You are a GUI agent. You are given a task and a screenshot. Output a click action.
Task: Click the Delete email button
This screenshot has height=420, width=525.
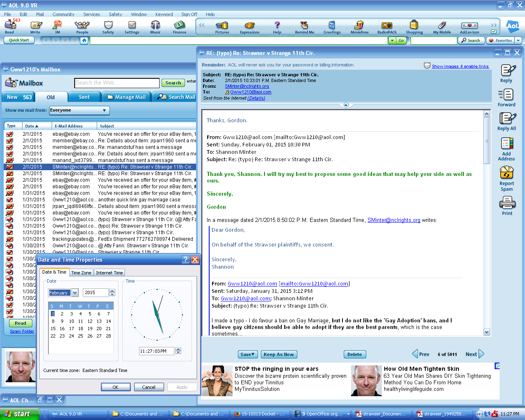click(355, 354)
